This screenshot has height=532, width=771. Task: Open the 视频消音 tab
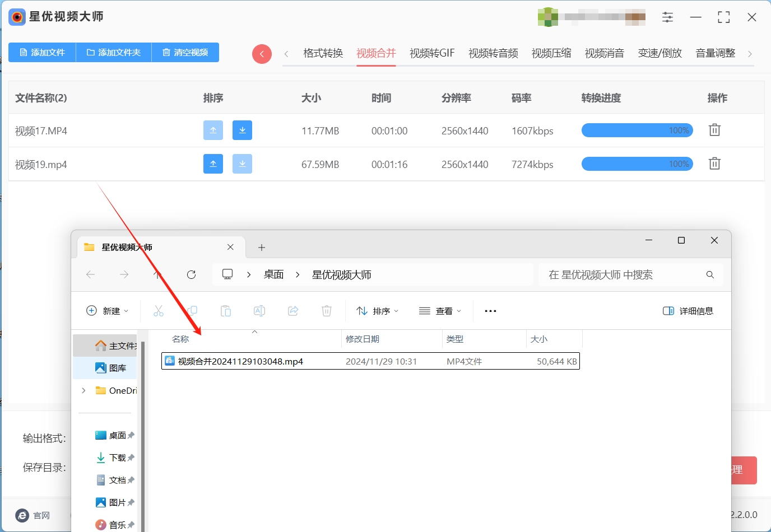click(x=605, y=53)
